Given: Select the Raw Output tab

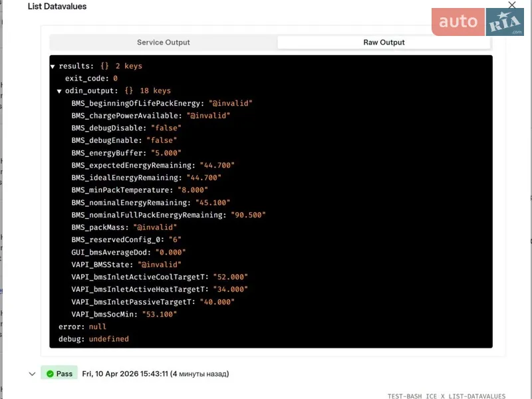Looking at the screenshot, I should (384, 42).
